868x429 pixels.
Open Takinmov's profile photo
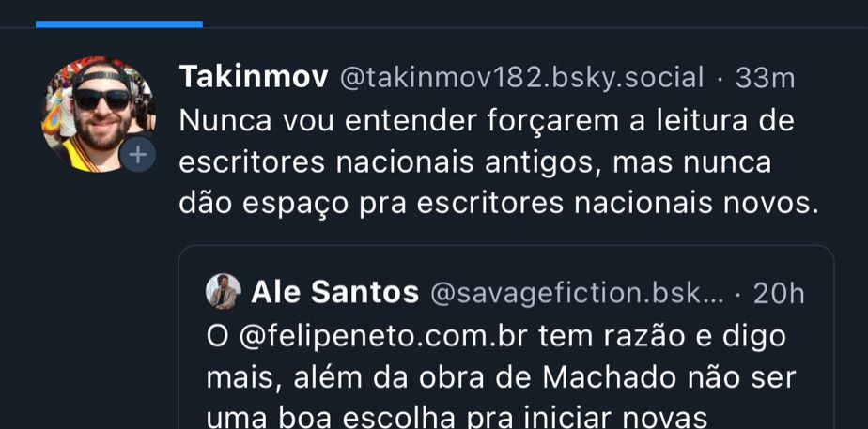pyautogui.click(x=99, y=114)
